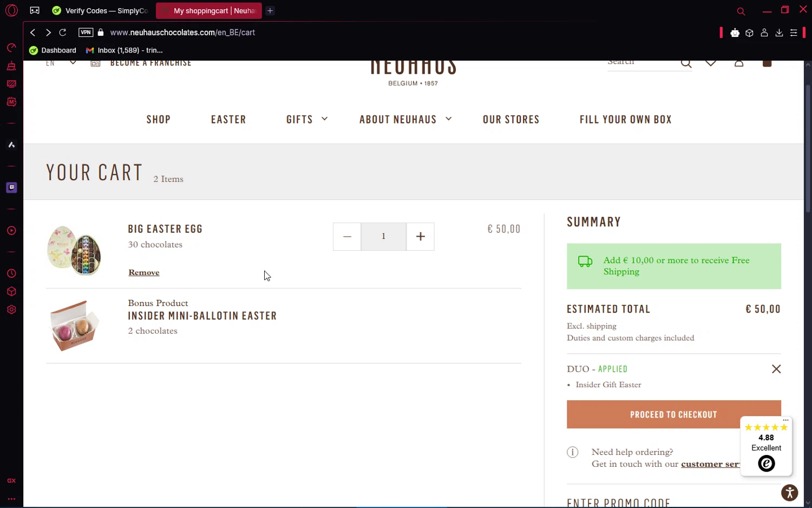Open the profile account icon in browser toolbar
The height and width of the screenshot is (508, 812).
pyautogui.click(x=764, y=33)
